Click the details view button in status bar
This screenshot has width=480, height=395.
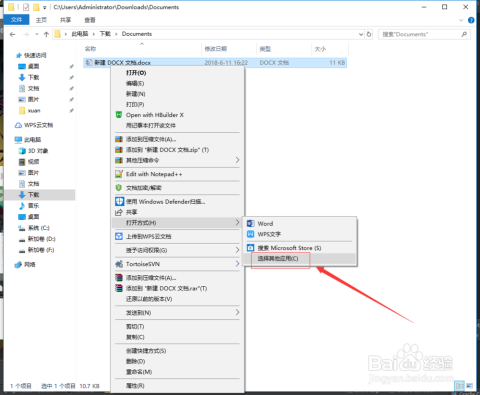(460, 386)
